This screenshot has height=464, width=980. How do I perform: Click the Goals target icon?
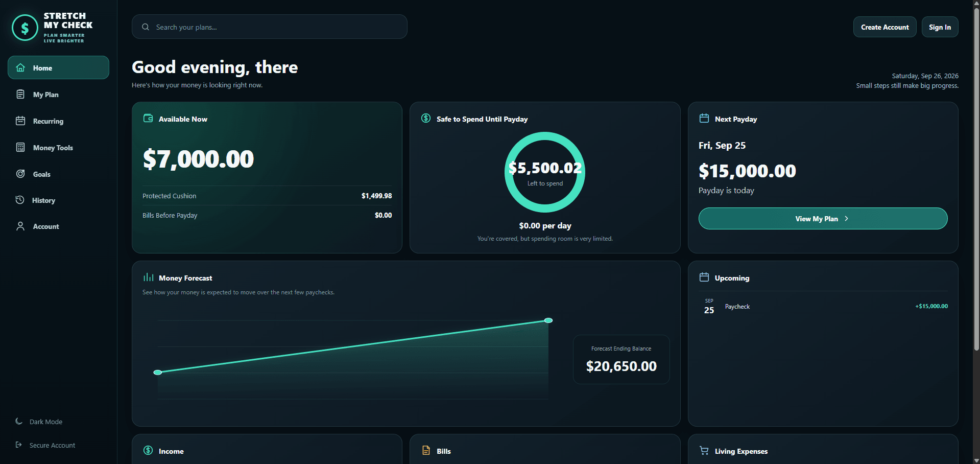(20, 174)
